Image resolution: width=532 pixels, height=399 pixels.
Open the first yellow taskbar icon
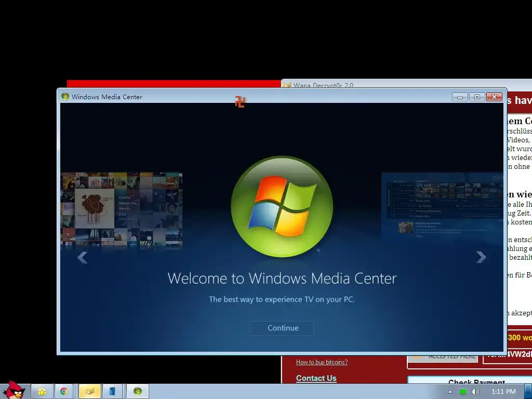(x=42, y=391)
